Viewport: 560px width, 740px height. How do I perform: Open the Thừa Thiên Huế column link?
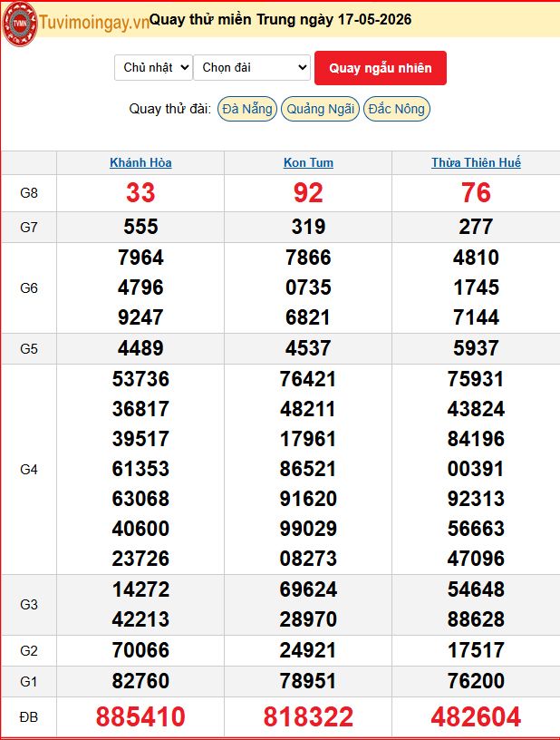(x=476, y=163)
